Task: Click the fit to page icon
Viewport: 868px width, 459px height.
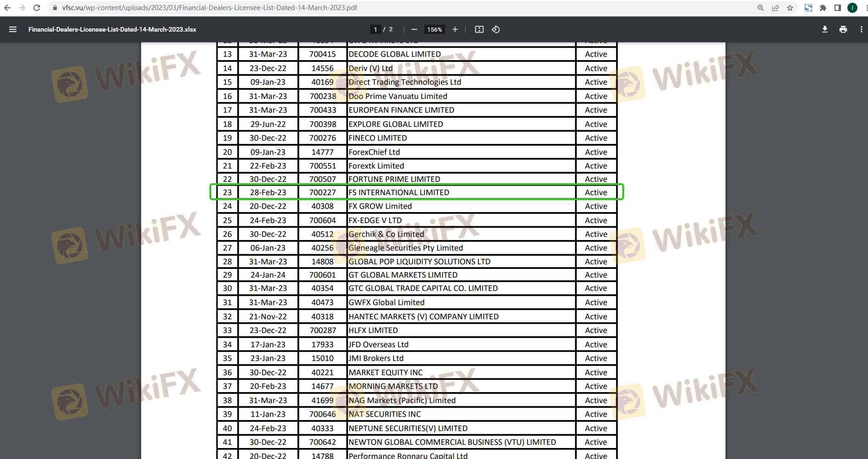Action: point(479,29)
